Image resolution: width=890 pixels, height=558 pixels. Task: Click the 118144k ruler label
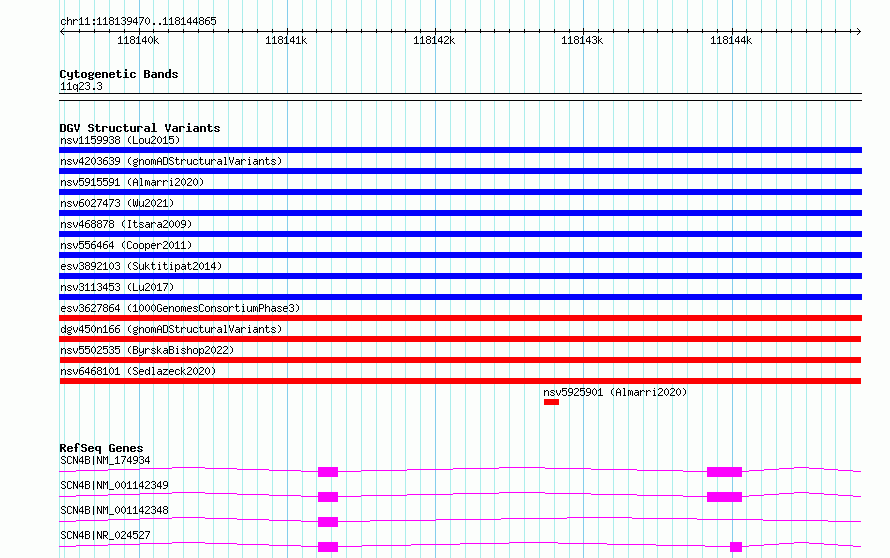(x=731, y=40)
